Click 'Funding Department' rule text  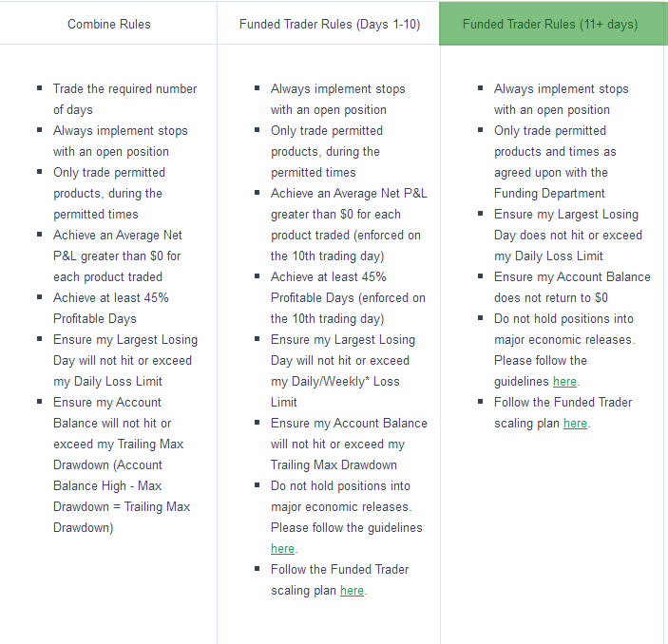pyautogui.click(x=549, y=194)
